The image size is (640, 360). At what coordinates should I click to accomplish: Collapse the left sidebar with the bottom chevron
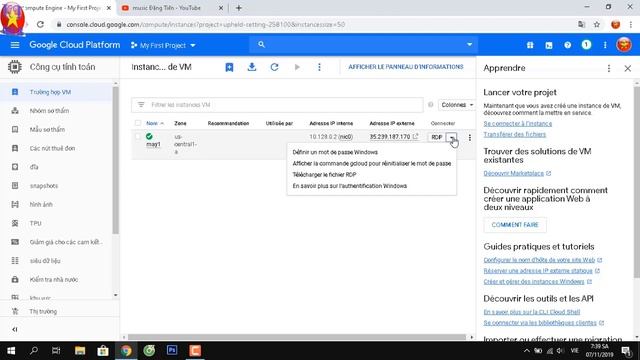click(15, 329)
